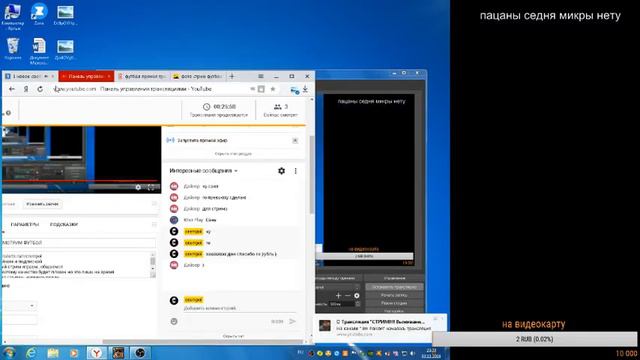Open chat settings gear icon

pyautogui.click(x=281, y=171)
